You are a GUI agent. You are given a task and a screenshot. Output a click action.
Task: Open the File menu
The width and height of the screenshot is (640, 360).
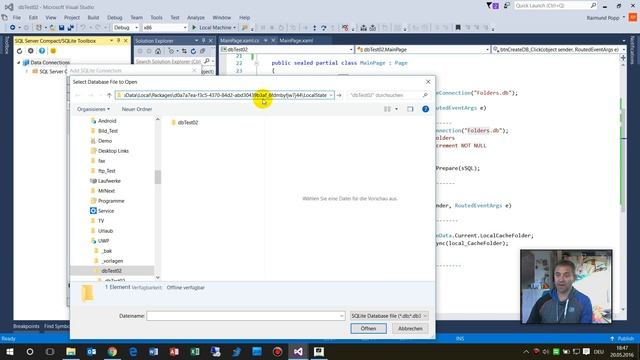point(17,18)
